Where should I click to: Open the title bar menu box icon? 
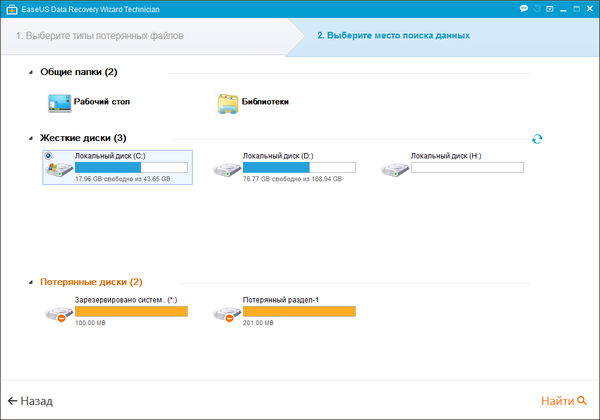(550, 9)
